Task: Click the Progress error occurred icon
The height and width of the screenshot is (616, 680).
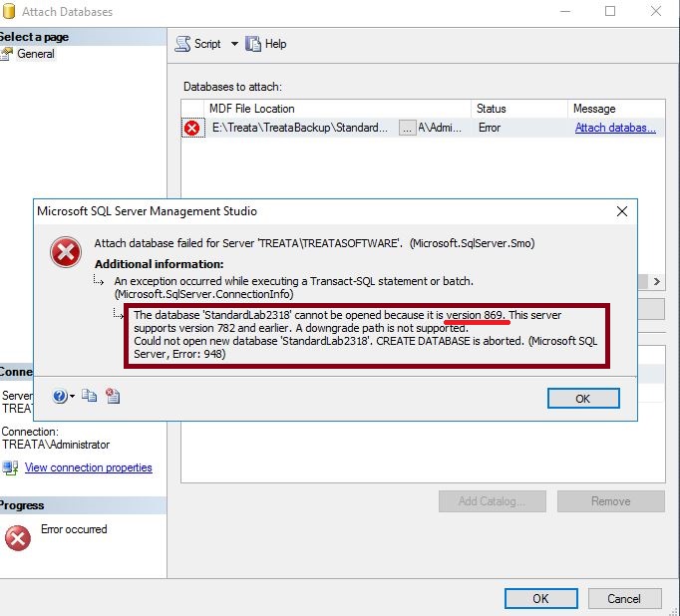Action: (x=18, y=538)
